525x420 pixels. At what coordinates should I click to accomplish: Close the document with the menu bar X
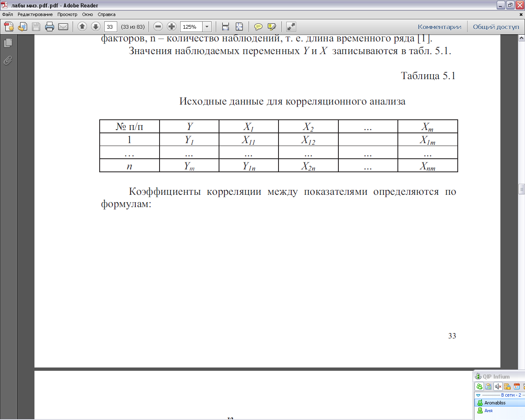[x=521, y=14]
